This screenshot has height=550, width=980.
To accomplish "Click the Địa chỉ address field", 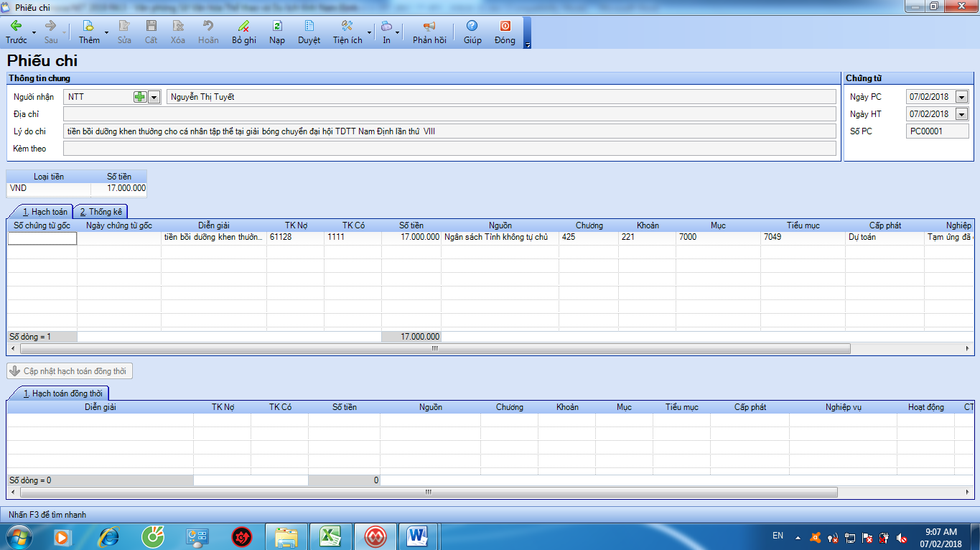I will pyautogui.click(x=449, y=114).
